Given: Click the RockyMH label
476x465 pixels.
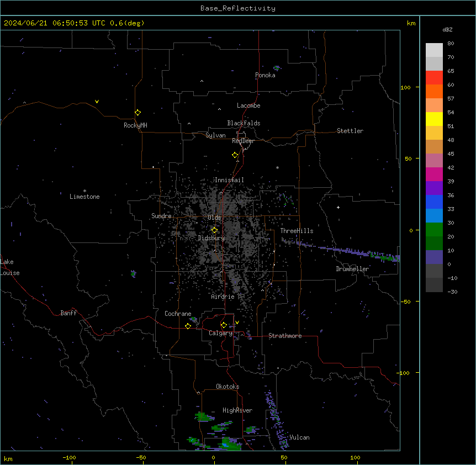Looking at the screenshot, I should [x=135, y=125].
